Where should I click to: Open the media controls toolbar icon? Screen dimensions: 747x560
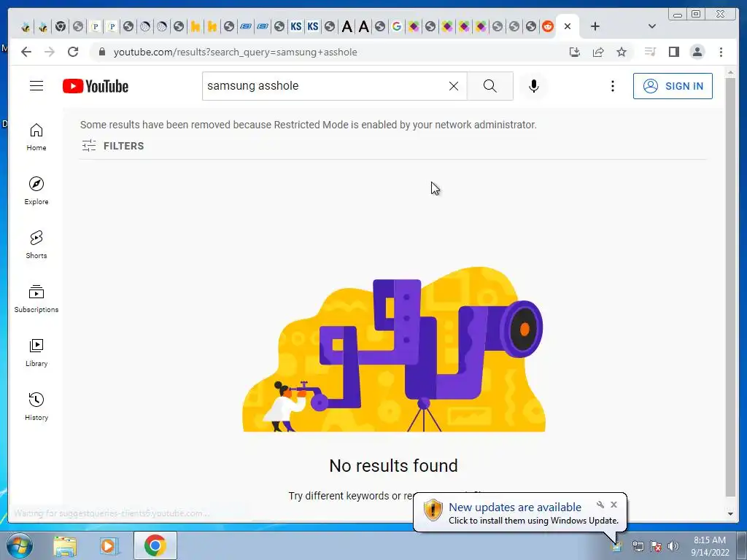click(x=650, y=52)
